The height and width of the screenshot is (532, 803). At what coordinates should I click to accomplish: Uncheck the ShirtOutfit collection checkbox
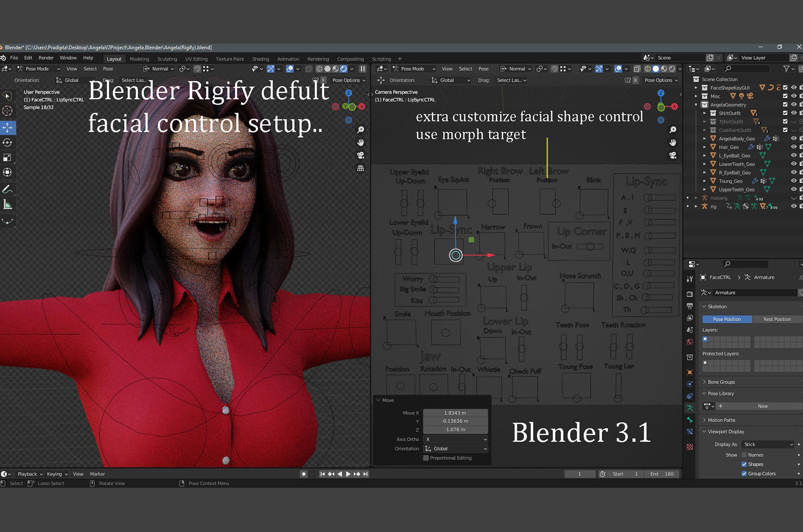785,113
